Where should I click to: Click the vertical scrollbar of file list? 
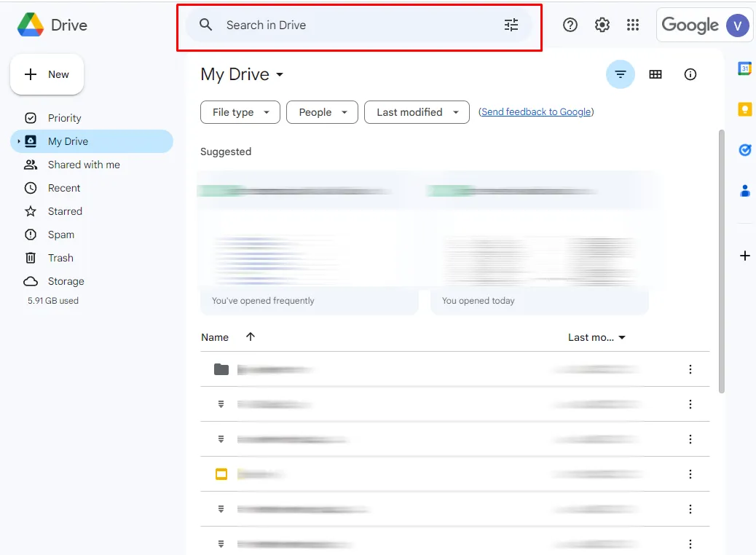(x=721, y=262)
